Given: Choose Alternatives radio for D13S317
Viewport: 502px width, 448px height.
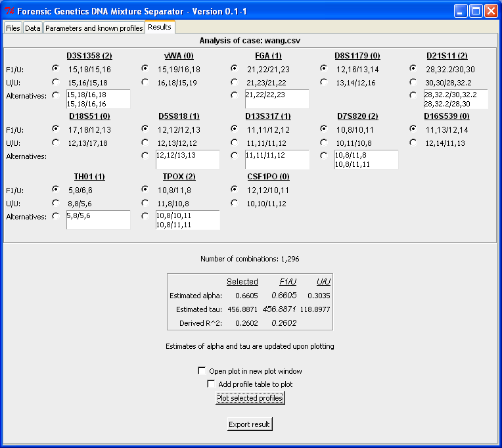Looking at the screenshot, I should click(235, 156).
